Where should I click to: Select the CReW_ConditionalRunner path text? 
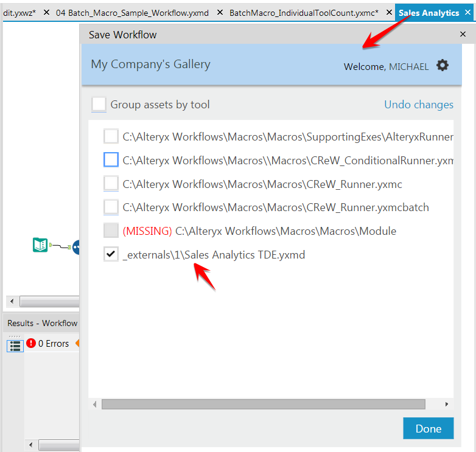coord(288,161)
